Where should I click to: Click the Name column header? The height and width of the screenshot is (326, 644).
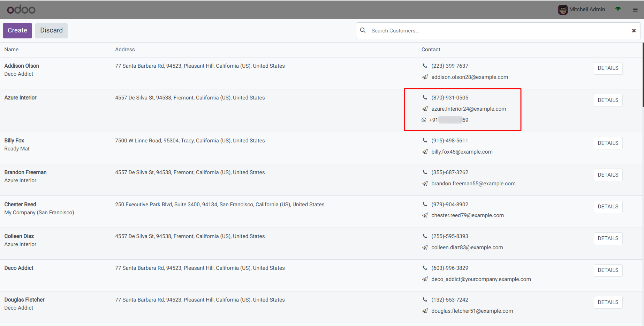click(x=12, y=50)
